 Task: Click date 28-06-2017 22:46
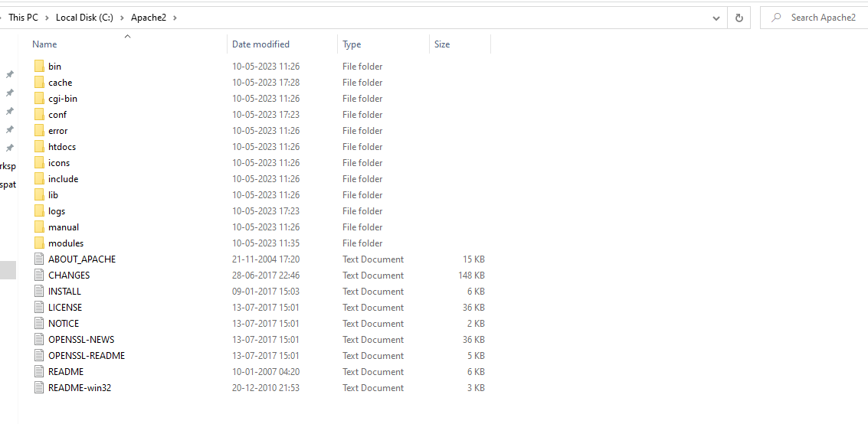pyautogui.click(x=266, y=276)
